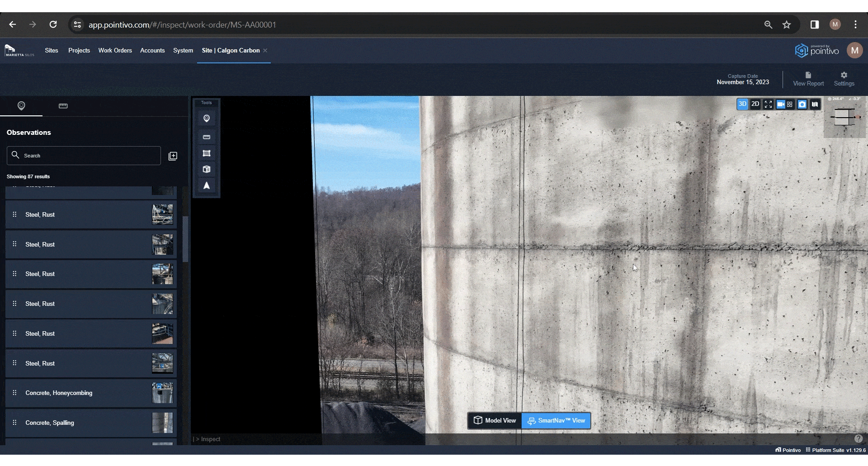Enter fullscreen with the expand arrows icon

[768, 105]
